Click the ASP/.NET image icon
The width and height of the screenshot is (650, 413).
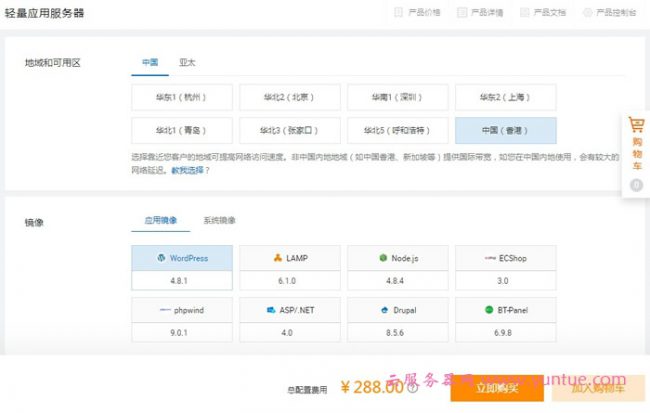point(271,310)
